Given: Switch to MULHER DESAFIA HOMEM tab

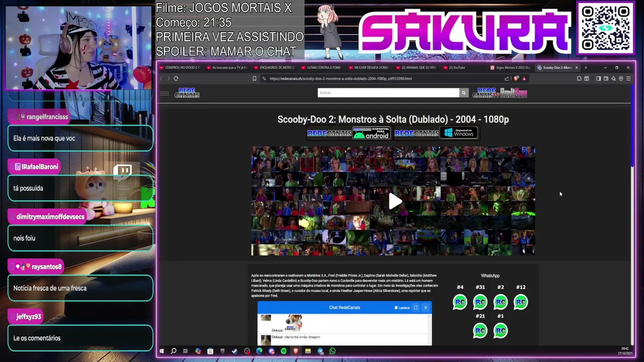Looking at the screenshot, I should (368, 67).
